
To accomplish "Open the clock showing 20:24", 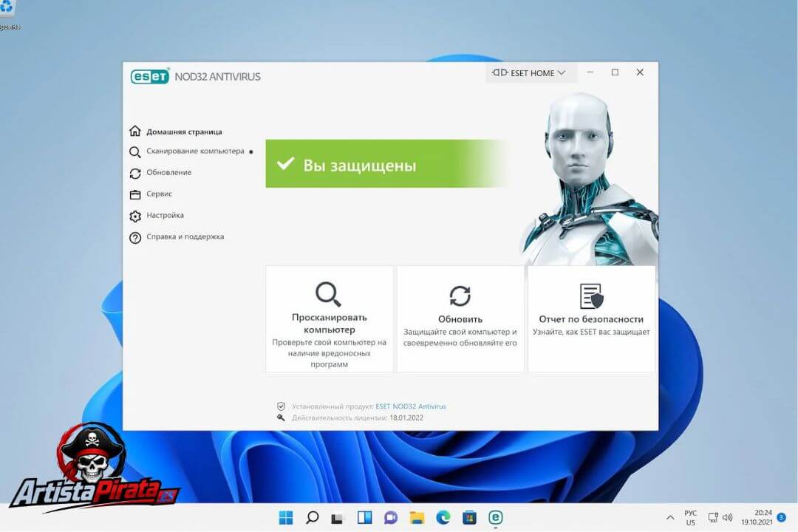I will coord(757,517).
